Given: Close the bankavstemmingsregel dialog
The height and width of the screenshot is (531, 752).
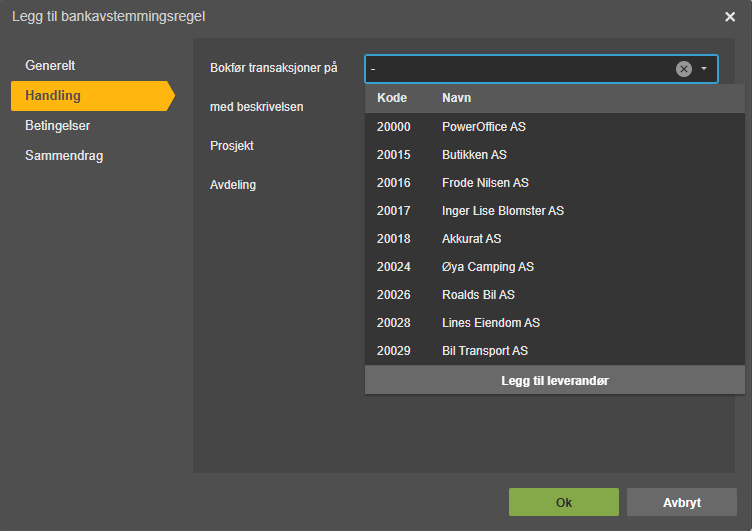Looking at the screenshot, I should 730,17.
